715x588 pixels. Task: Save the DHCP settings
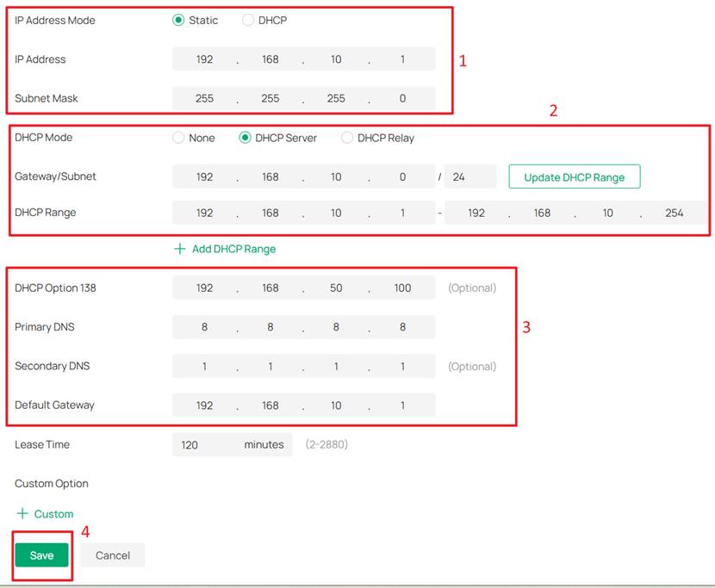tap(41, 555)
